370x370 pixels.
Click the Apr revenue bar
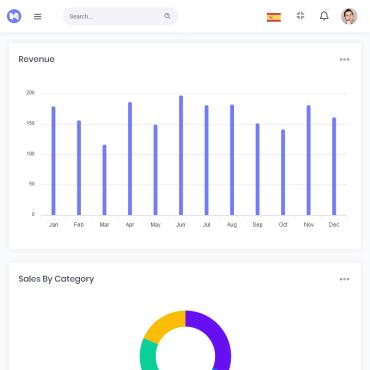click(130, 159)
